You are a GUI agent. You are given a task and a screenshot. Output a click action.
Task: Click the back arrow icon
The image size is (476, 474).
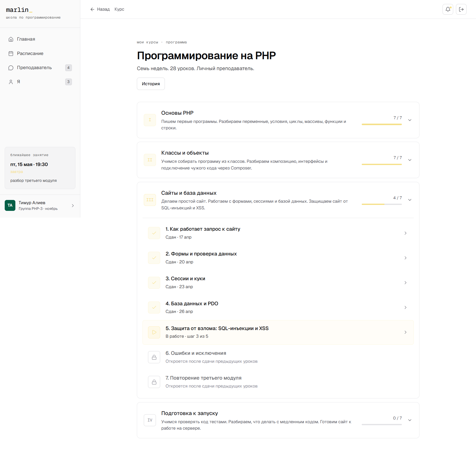tap(92, 9)
